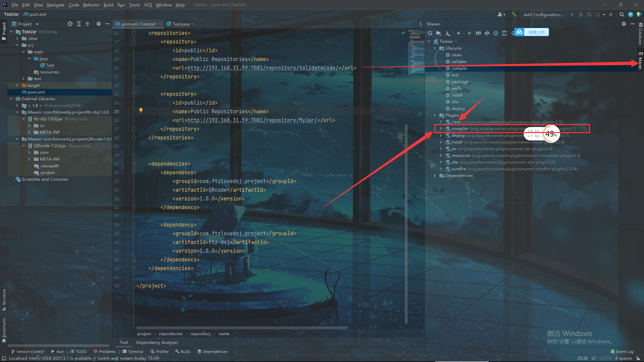Fold repositories block at line 16

(134, 33)
